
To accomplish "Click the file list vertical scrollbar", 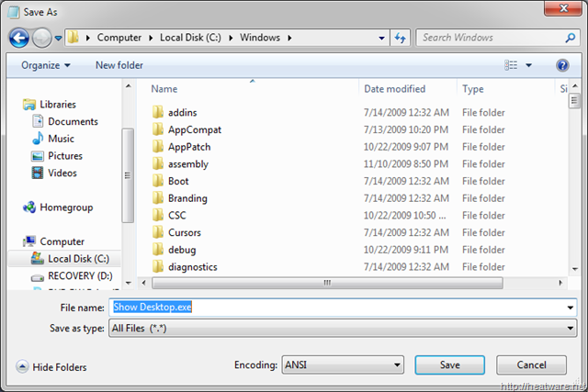I will click(x=574, y=184).
